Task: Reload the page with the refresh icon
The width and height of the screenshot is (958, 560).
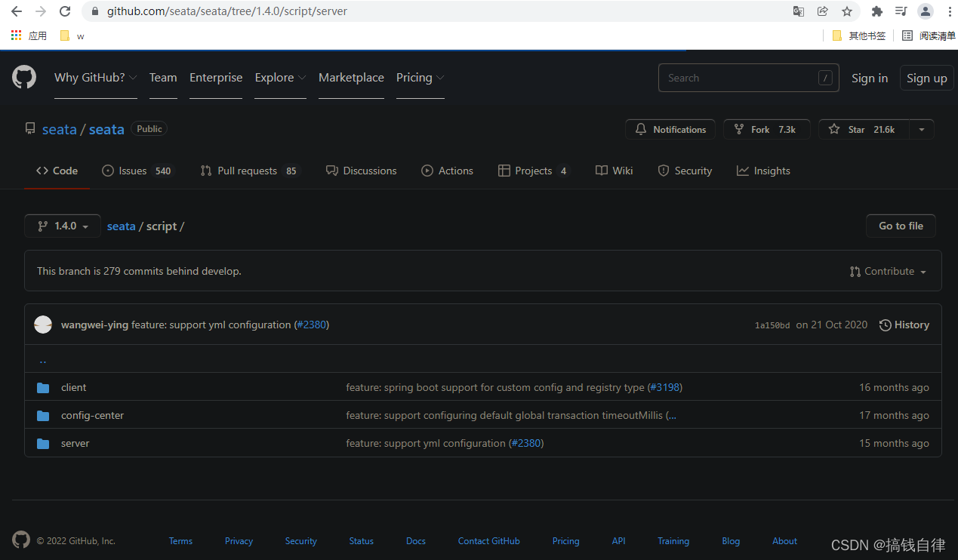Action: pos(65,11)
